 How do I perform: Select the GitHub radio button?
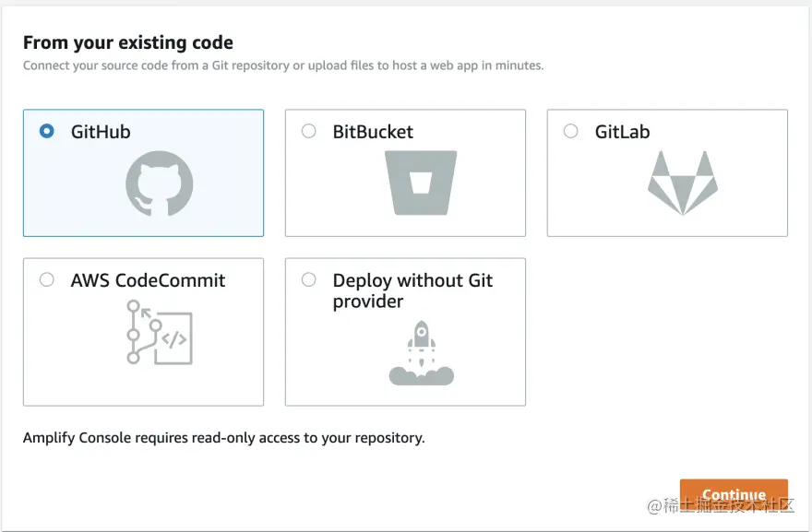tap(47, 132)
